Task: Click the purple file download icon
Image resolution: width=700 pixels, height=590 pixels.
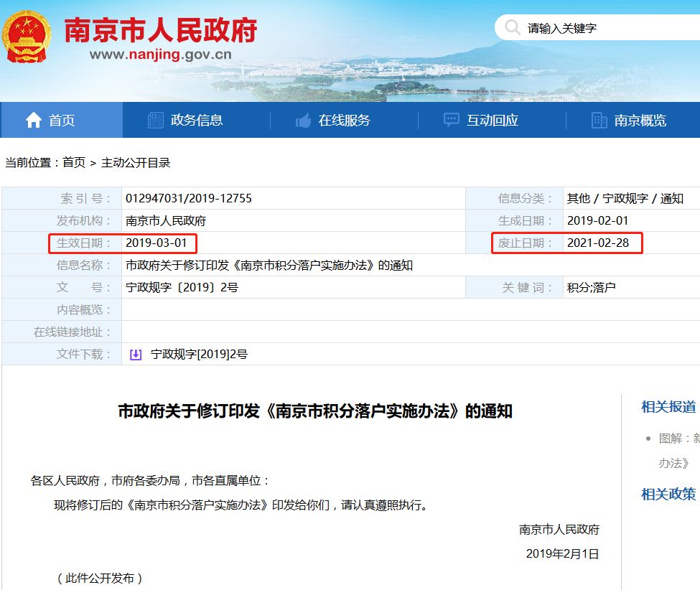Action: 135,355
